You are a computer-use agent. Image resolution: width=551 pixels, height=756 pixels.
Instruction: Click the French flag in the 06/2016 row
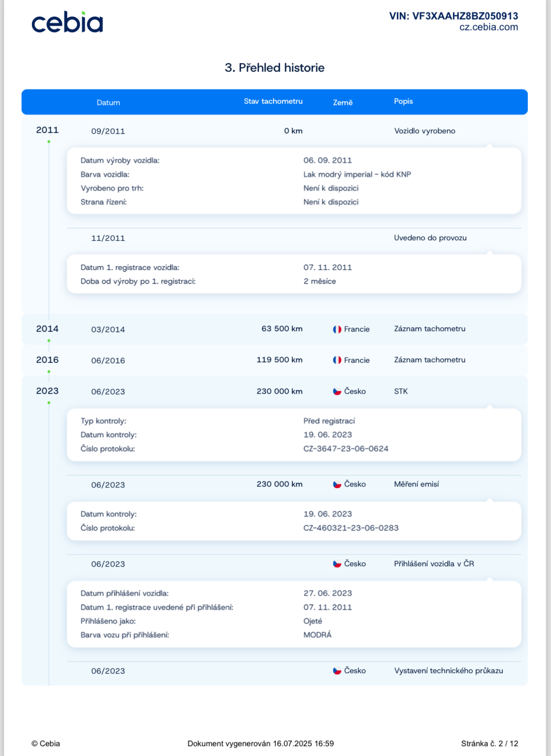pos(337,360)
